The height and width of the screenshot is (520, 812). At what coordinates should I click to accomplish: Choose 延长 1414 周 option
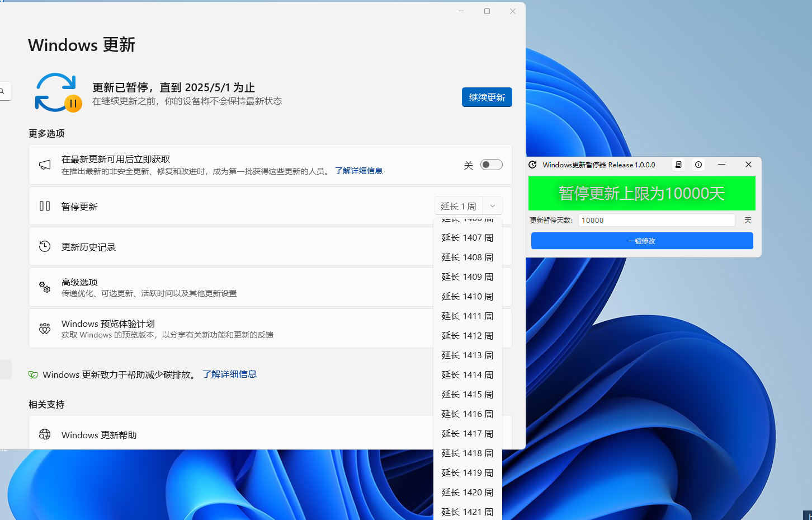(468, 375)
